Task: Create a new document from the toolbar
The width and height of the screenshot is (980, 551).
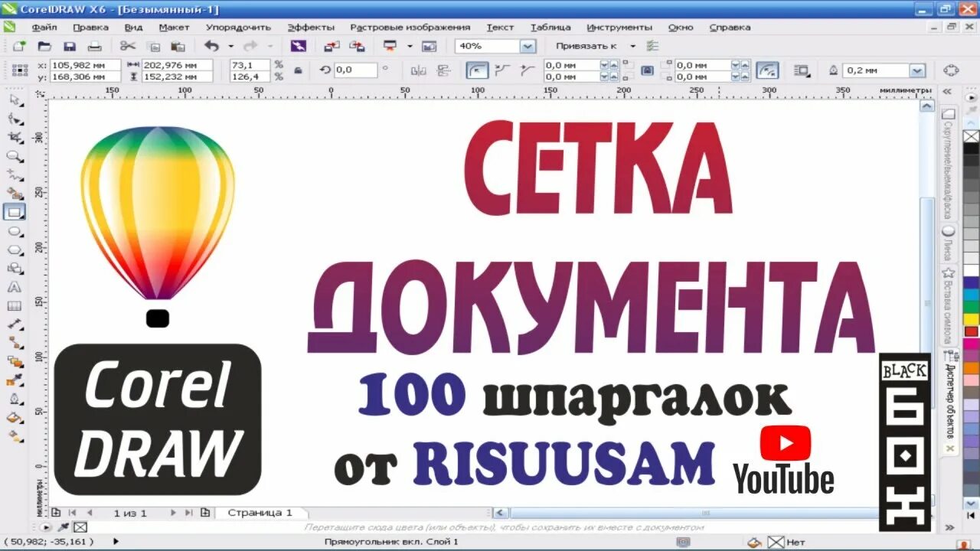Action: pos(18,46)
